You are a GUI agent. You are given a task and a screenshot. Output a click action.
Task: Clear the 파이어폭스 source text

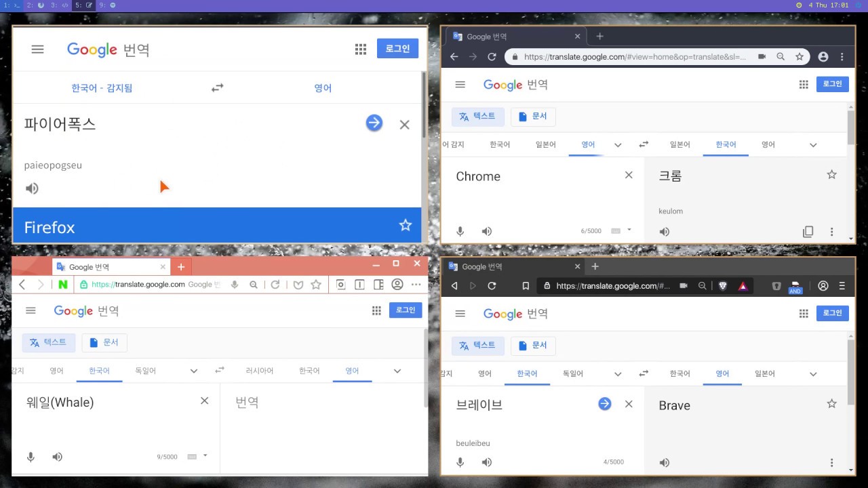tap(405, 125)
